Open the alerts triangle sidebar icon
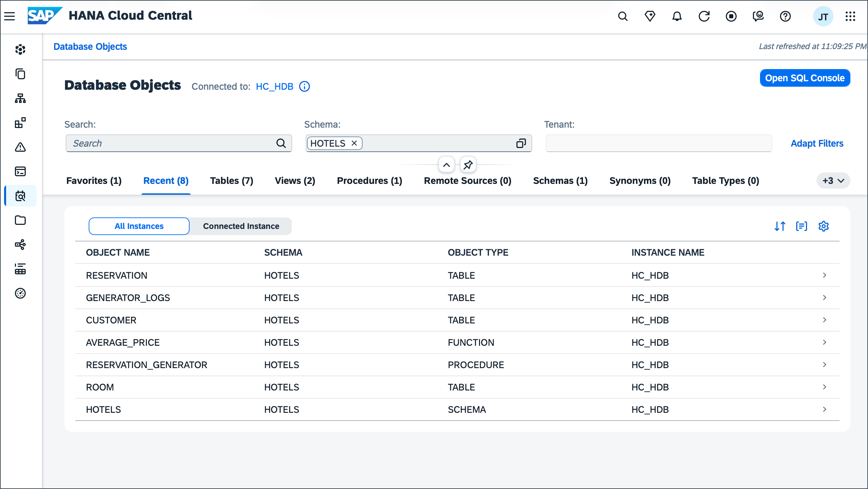 click(20, 147)
